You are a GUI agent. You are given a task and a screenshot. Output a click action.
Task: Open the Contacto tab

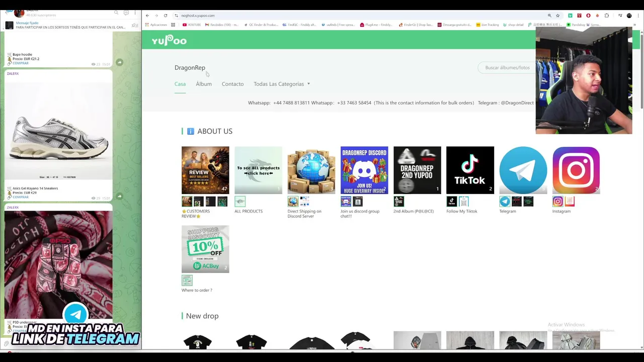tap(232, 84)
